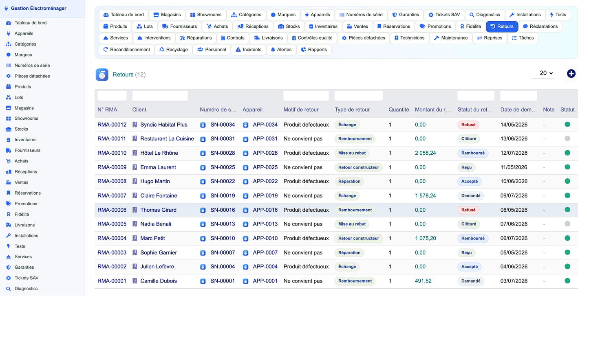Open the Tickets SAV tab
589x364 pixels.
[443, 15]
